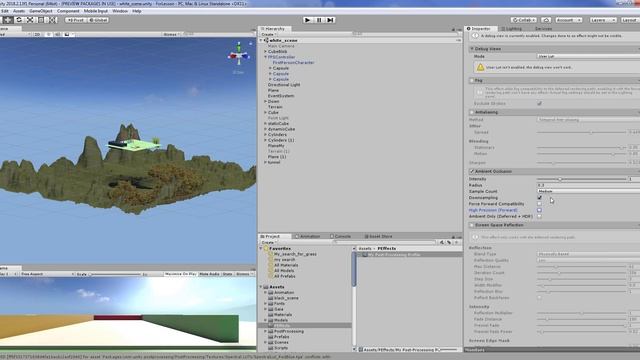The height and width of the screenshot is (360, 640).
Task: Toggle scene lighting sun icon
Action: coord(48,35)
